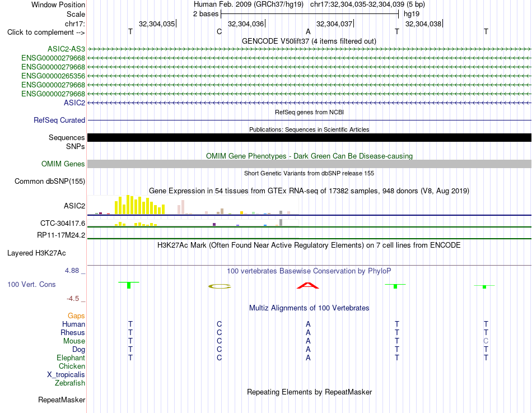Select the Rhesus species label
Image resolution: width=532 pixels, height=413 pixels.
73,332
